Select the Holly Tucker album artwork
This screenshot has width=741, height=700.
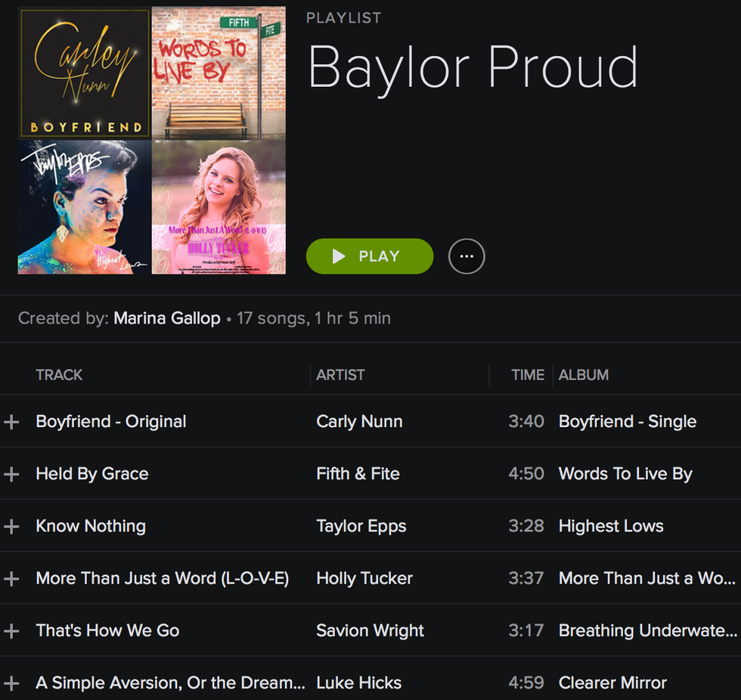tap(219, 207)
